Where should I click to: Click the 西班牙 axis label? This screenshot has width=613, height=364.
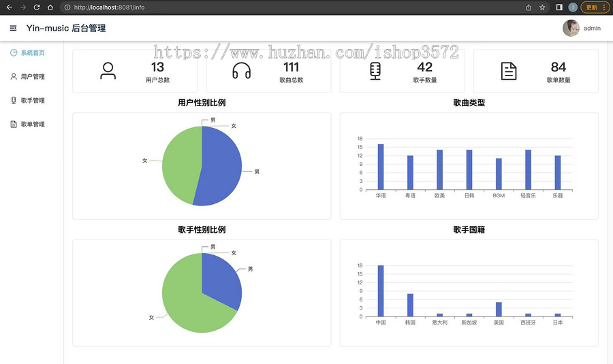coord(528,322)
